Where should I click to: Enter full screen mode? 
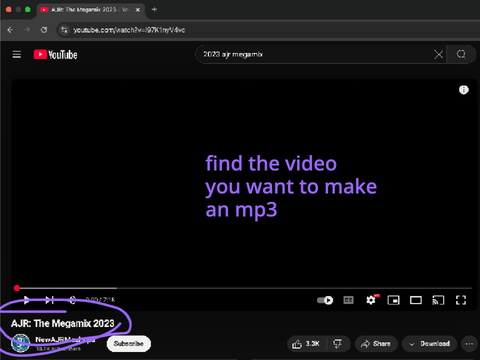tap(461, 300)
